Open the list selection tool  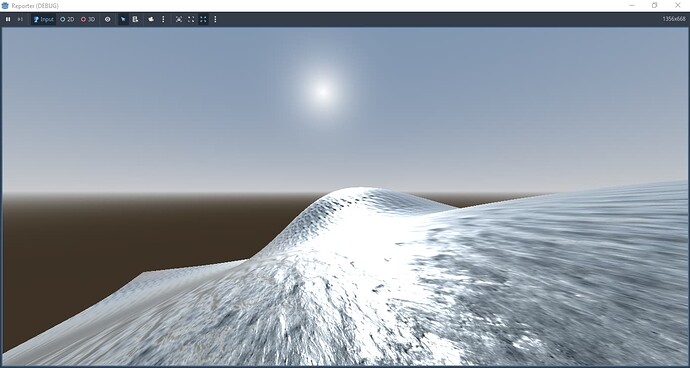click(x=136, y=19)
